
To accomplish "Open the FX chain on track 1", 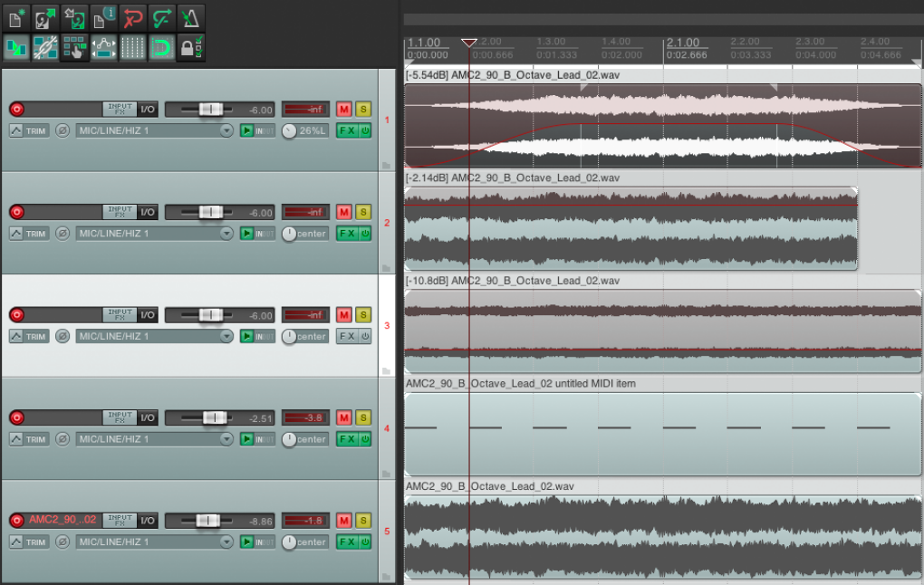I will point(347,130).
